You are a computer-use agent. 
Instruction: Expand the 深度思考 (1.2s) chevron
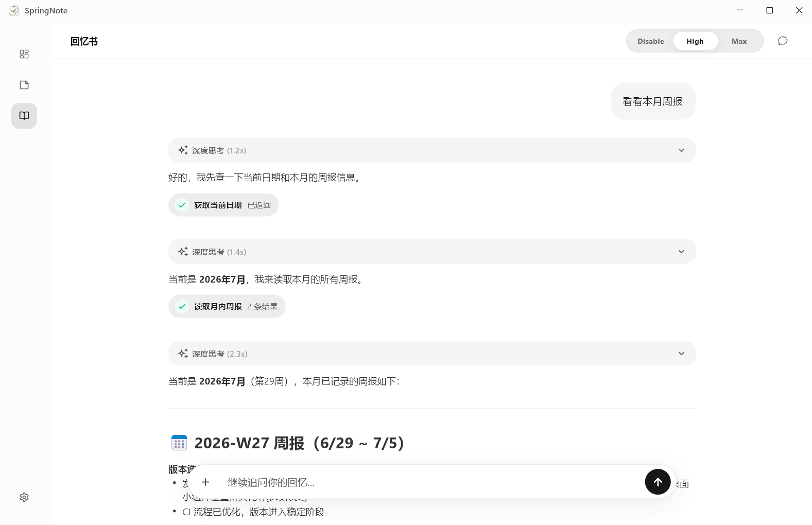(681, 150)
